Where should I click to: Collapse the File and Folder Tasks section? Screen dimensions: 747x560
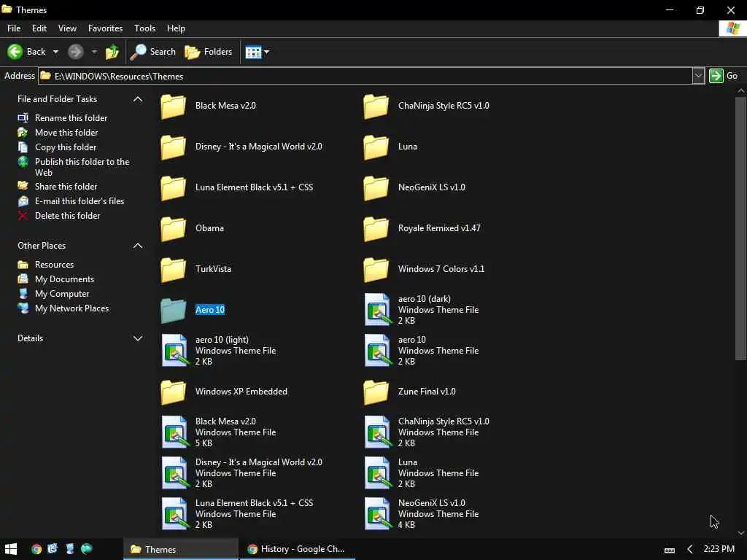[x=138, y=99]
